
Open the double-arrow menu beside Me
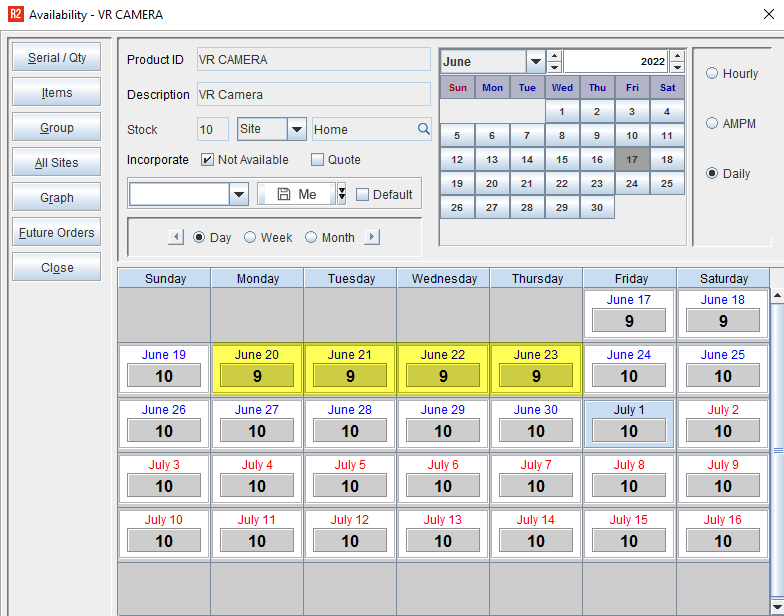coord(341,194)
